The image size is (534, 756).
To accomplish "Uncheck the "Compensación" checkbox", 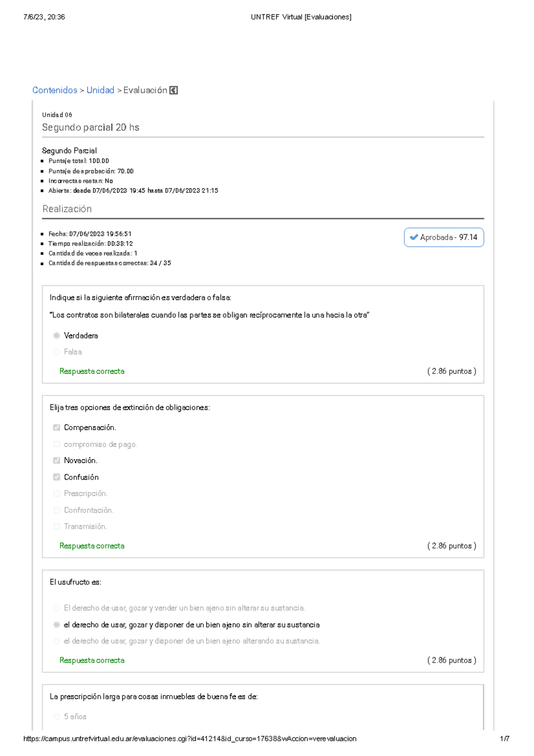I will [56, 427].
